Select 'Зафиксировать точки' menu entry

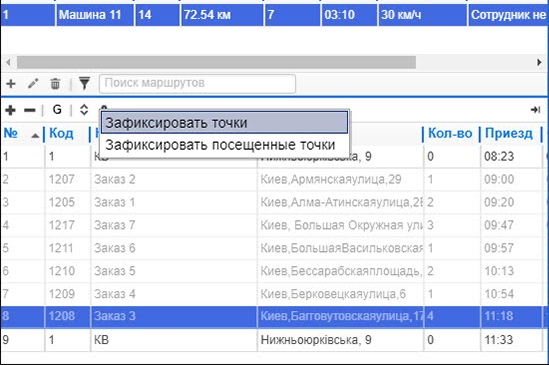[224, 123]
